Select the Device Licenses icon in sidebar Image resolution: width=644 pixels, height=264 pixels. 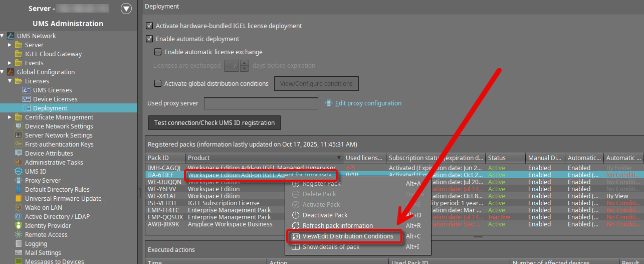(27, 99)
